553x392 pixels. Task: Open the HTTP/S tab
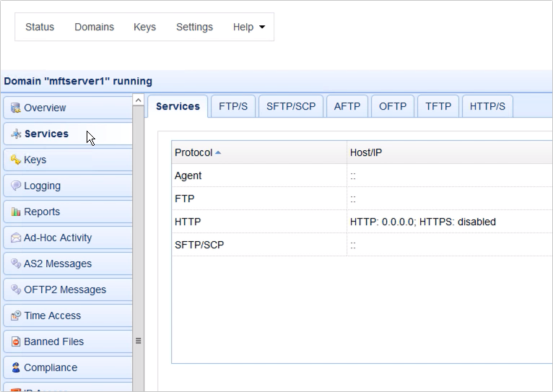[487, 106]
